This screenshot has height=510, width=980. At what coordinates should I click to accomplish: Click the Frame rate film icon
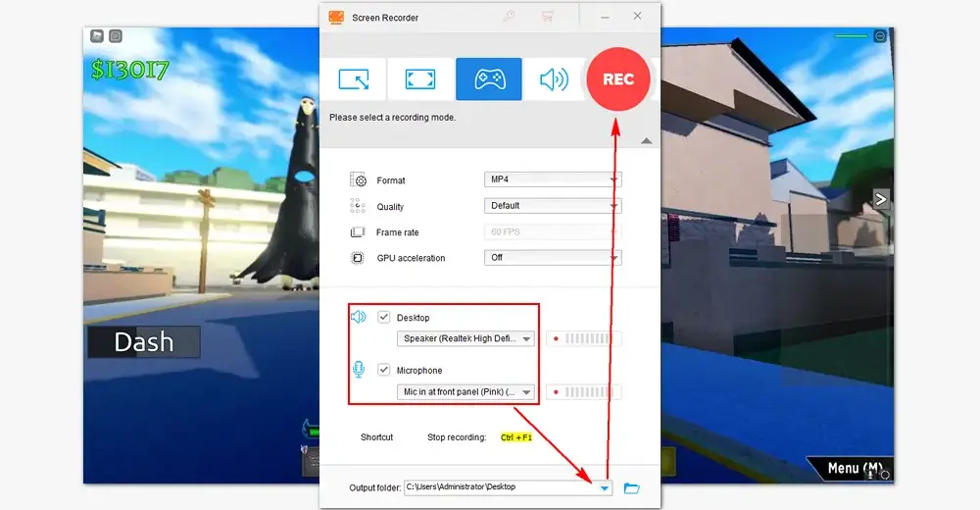click(358, 232)
